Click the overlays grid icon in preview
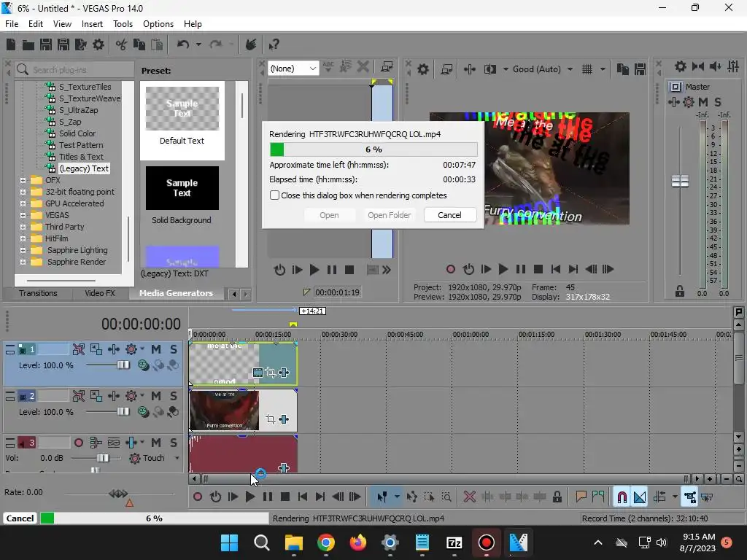This screenshot has height=560, width=747. point(587,69)
